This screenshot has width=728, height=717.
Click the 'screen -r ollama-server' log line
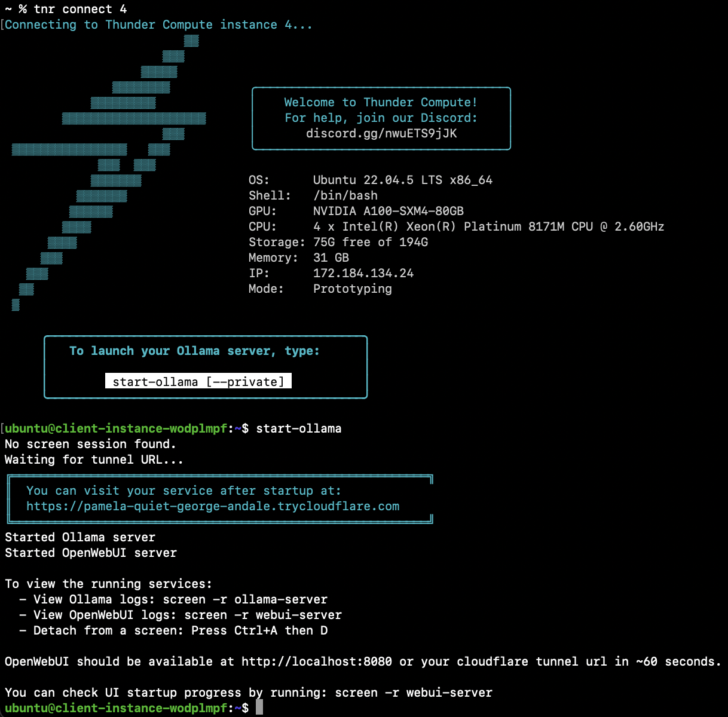pyautogui.click(x=173, y=599)
